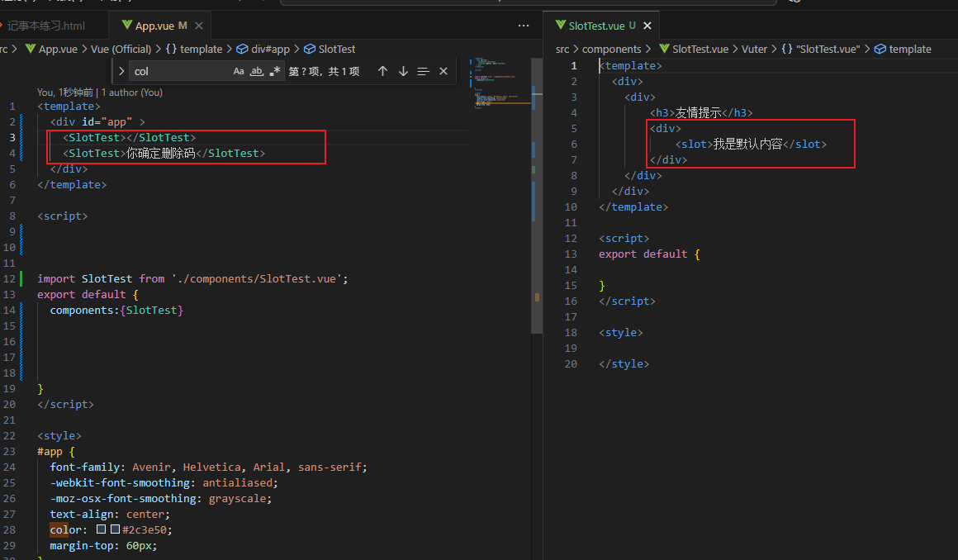
Task: Open App.vue breadcrumb in left editor
Action: (x=58, y=49)
